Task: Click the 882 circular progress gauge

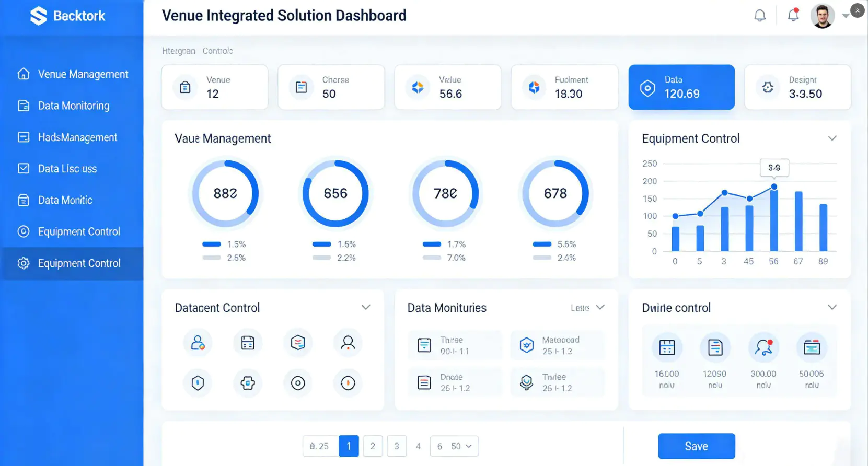Action: coord(225,194)
